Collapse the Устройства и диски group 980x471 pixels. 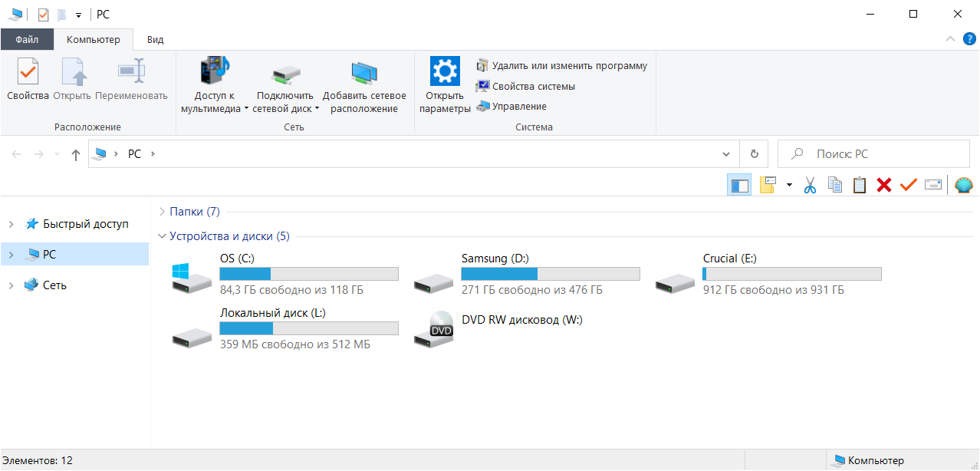tap(162, 236)
